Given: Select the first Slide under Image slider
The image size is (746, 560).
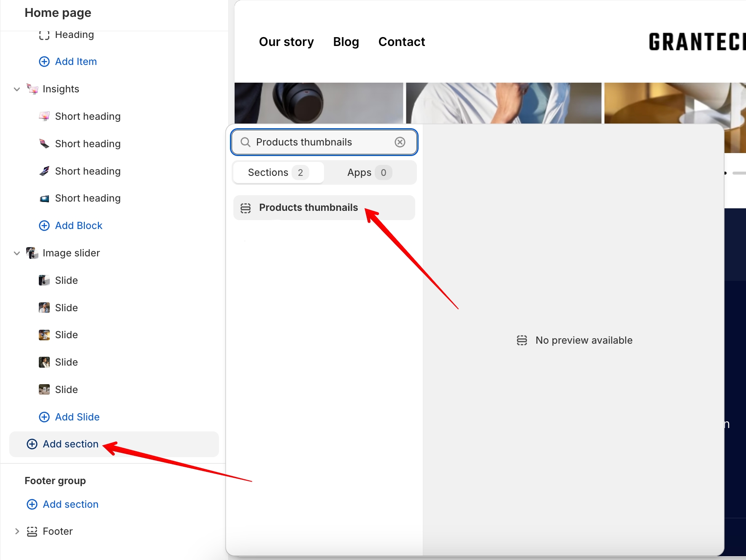Looking at the screenshot, I should (66, 280).
